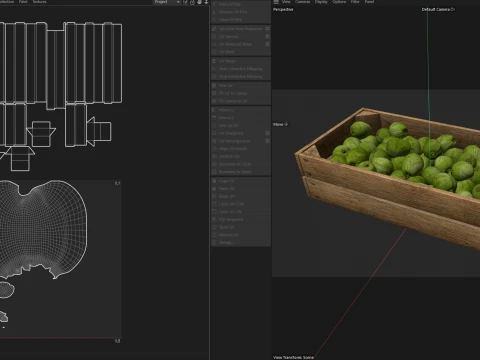Click the Remove UV Pins icon
The width and height of the screenshot is (480, 360).
215,12
